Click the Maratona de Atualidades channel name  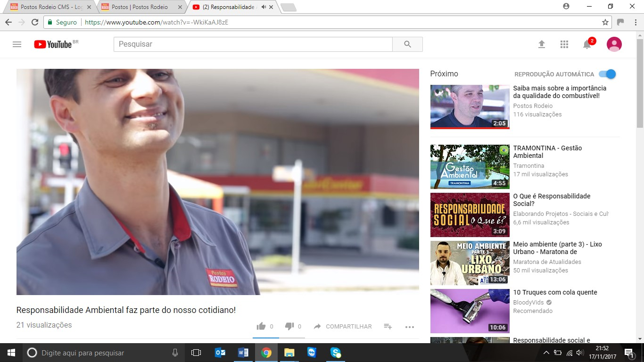pyautogui.click(x=547, y=262)
